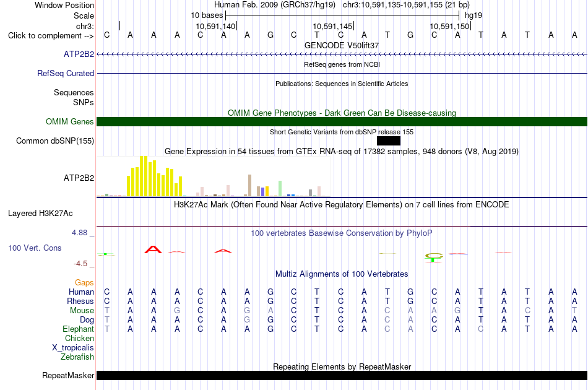Click the SNPs track label
The height and width of the screenshot is (390, 588).
click(84, 102)
